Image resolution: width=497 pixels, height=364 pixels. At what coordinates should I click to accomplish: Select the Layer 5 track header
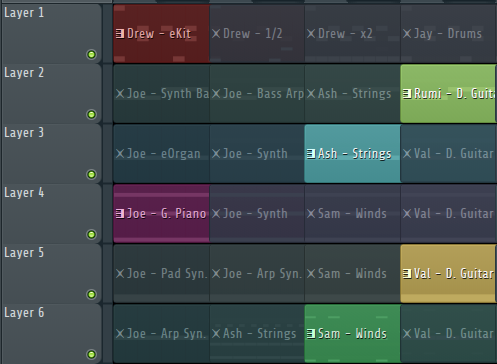click(51, 274)
